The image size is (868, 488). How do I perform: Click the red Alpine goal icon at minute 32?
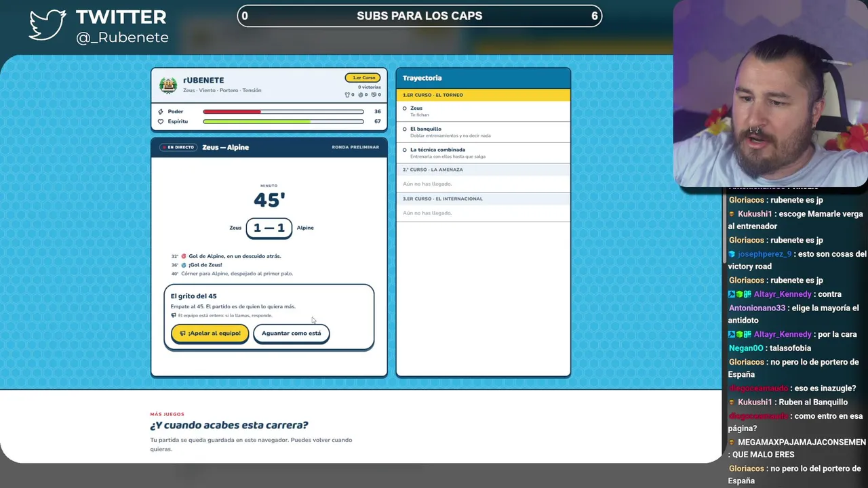[184, 256]
